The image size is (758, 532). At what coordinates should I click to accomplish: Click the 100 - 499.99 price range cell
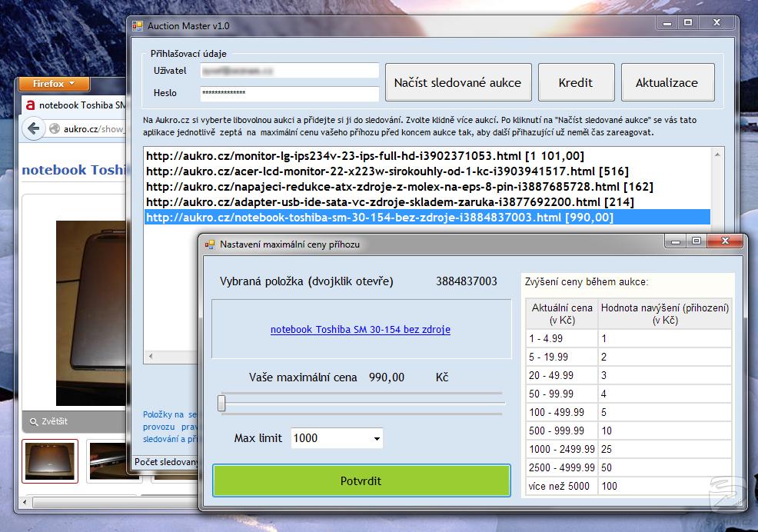pyautogui.click(x=562, y=412)
